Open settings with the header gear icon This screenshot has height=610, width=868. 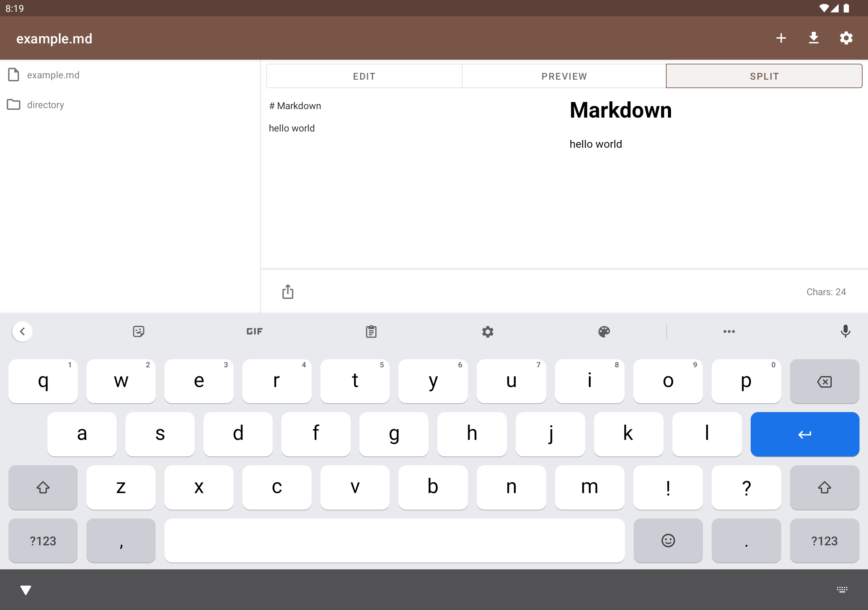point(846,38)
